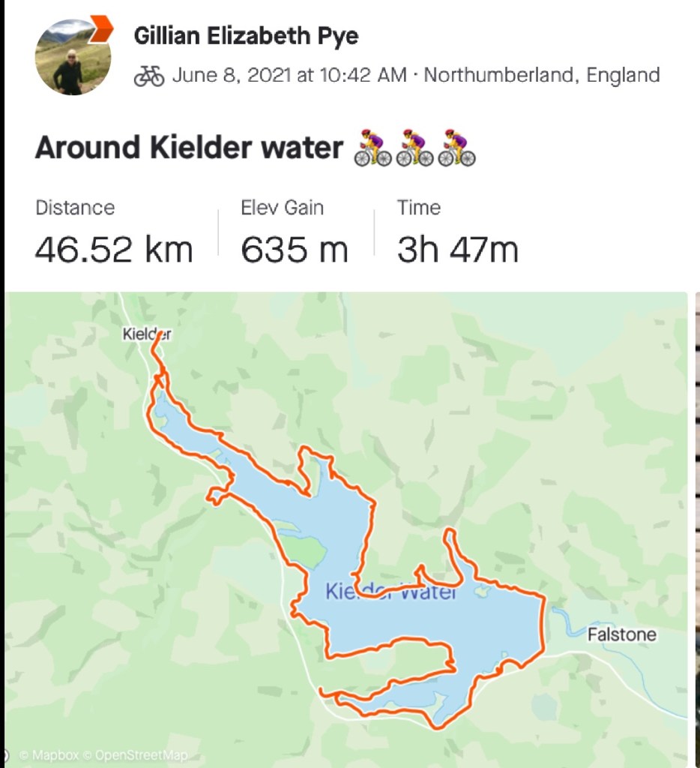Tap the Kielder Water lake label

point(390,592)
